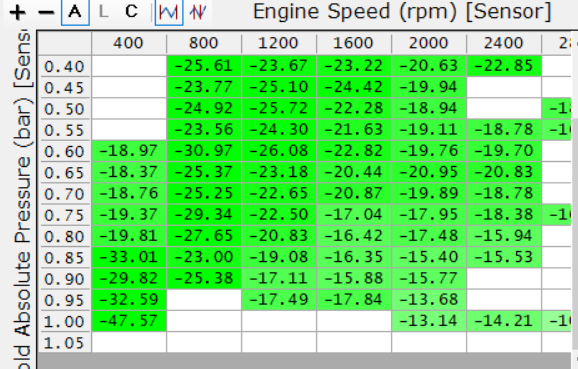Click the cell with value -18.94

(429, 109)
